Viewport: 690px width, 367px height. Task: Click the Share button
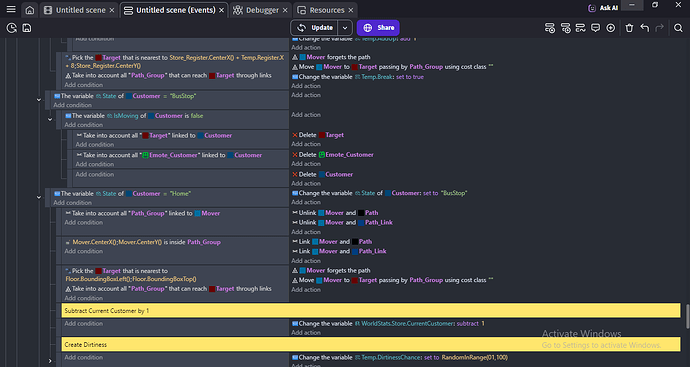point(378,28)
